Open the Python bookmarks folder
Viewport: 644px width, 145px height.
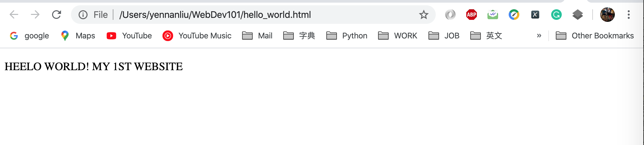347,36
